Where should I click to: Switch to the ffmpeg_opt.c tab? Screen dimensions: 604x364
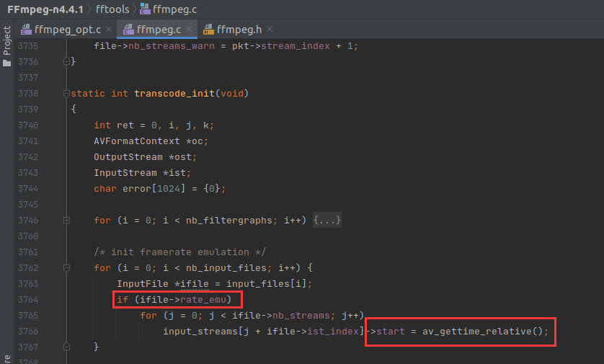[x=68, y=30]
